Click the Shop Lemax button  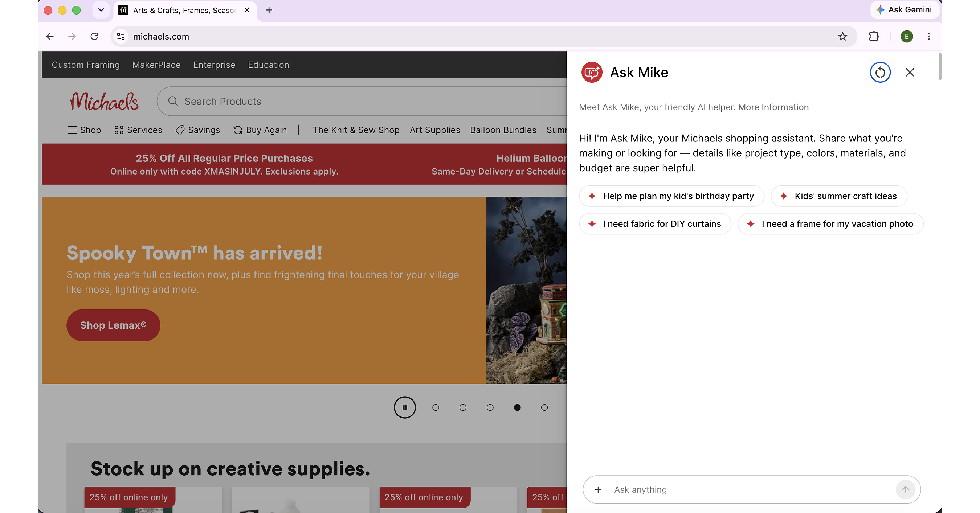[x=113, y=325]
